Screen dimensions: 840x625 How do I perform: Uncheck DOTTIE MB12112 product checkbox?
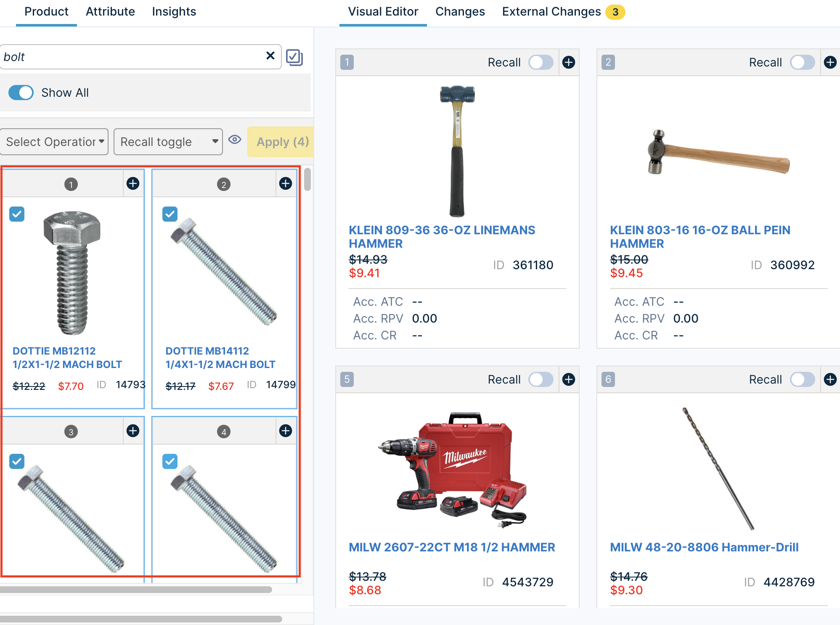click(17, 214)
